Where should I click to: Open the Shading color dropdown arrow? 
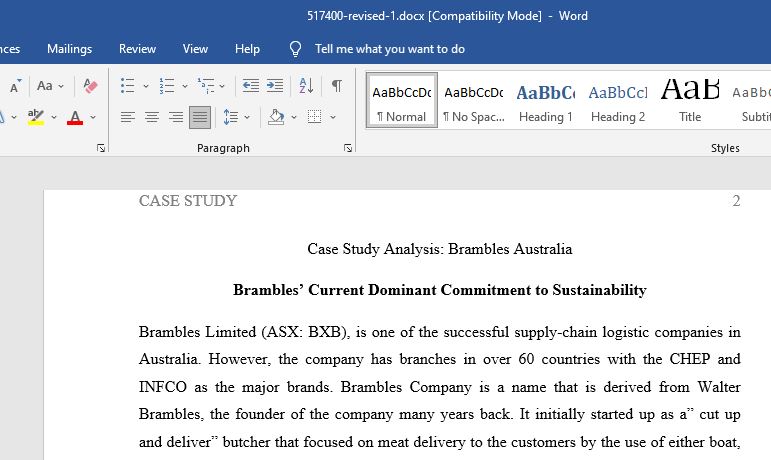point(294,117)
